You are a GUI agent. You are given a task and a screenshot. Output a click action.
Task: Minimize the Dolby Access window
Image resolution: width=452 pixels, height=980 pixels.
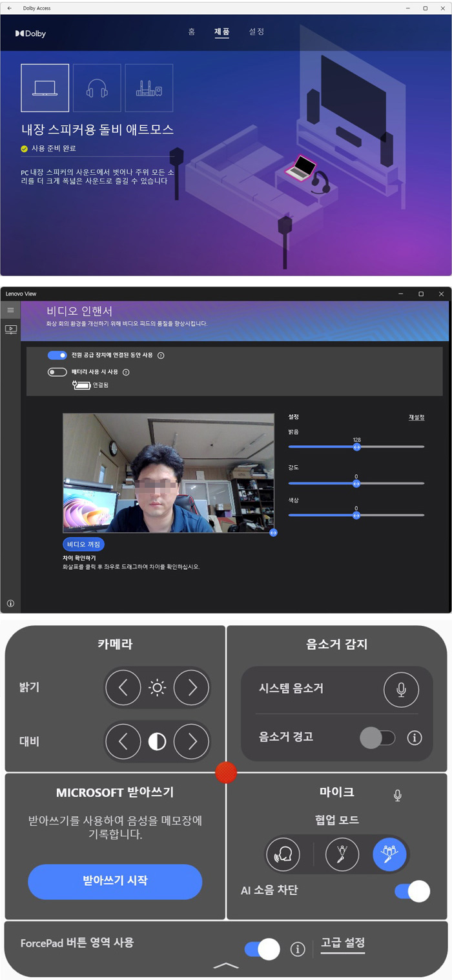click(x=409, y=8)
